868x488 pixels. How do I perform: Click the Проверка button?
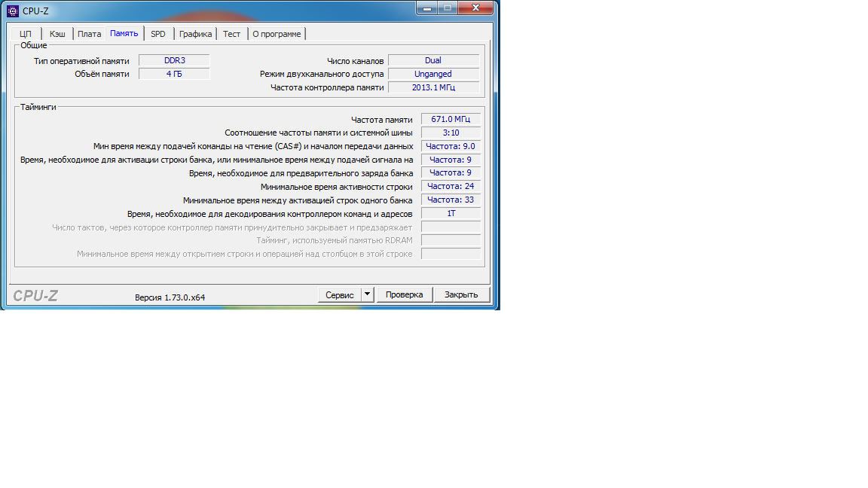404,294
